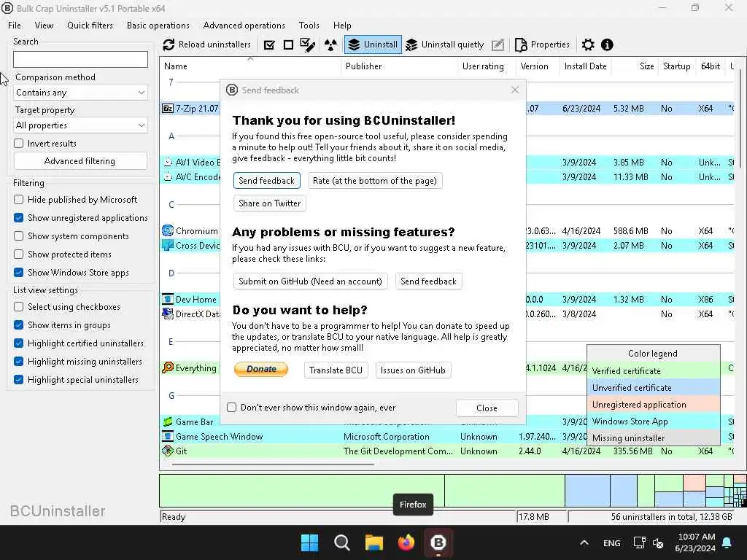Click the 7-Zip app icon in the list
Viewport: 747px width, 560px height.
pos(168,109)
